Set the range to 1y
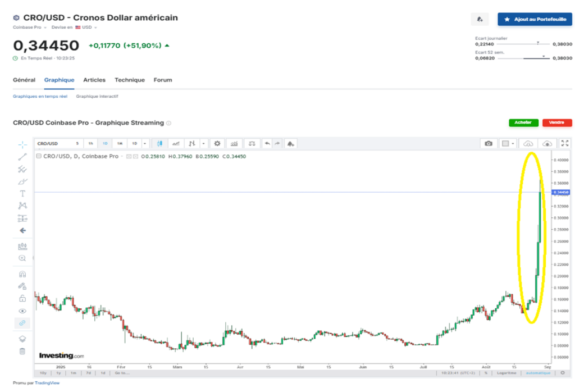575x392 pixels. coord(58,373)
